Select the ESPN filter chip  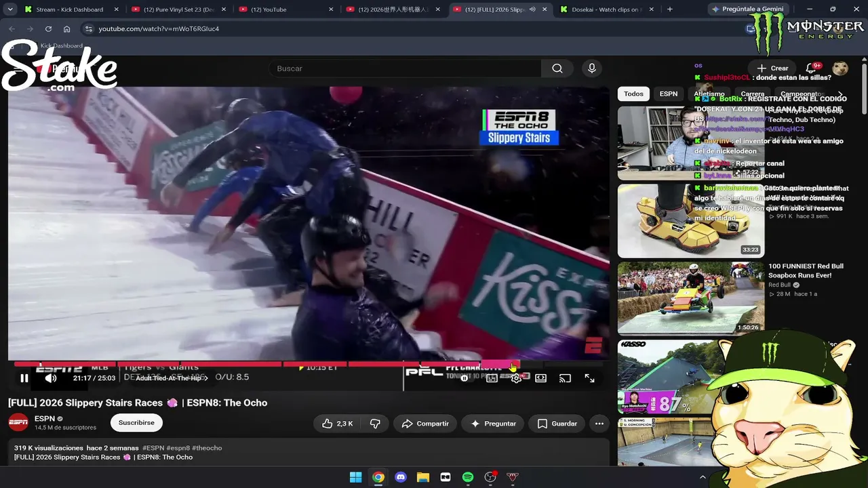669,94
